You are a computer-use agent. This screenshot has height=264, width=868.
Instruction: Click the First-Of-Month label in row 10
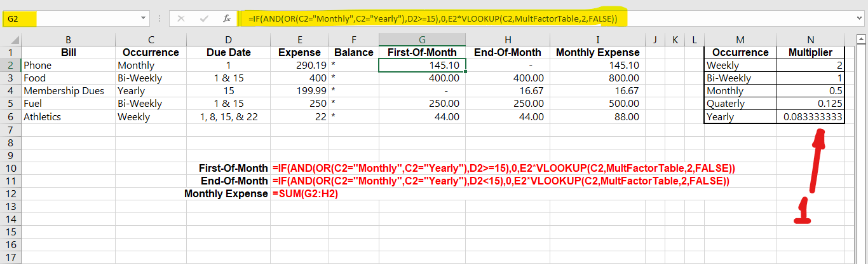(x=233, y=169)
